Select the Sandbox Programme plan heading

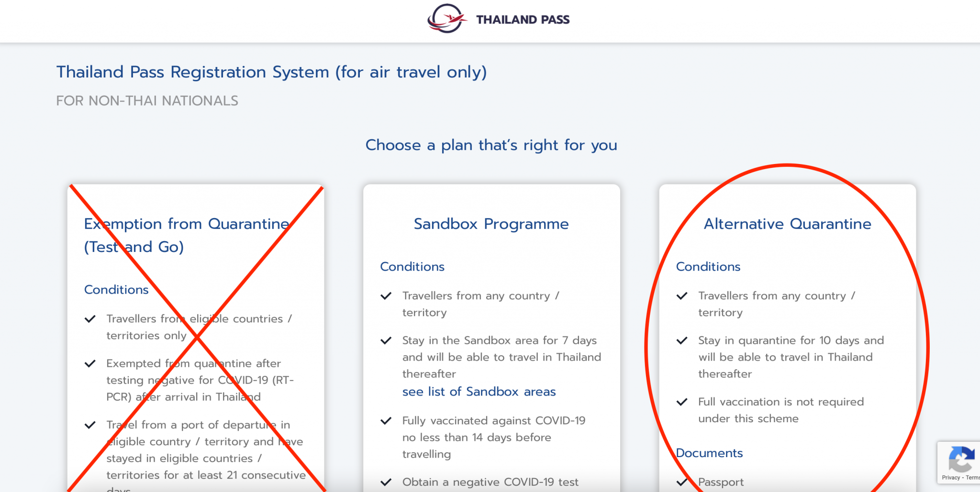(x=491, y=224)
